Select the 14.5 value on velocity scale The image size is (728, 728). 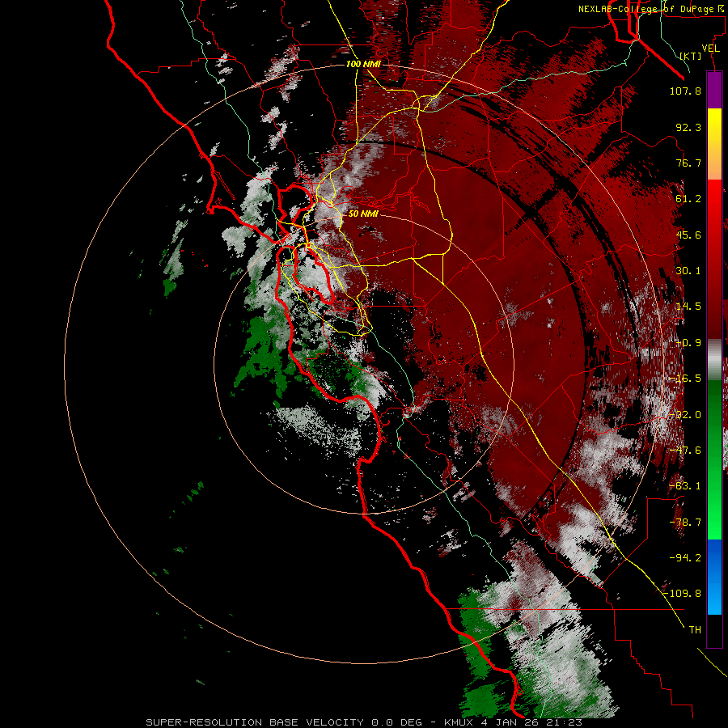(x=688, y=307)
